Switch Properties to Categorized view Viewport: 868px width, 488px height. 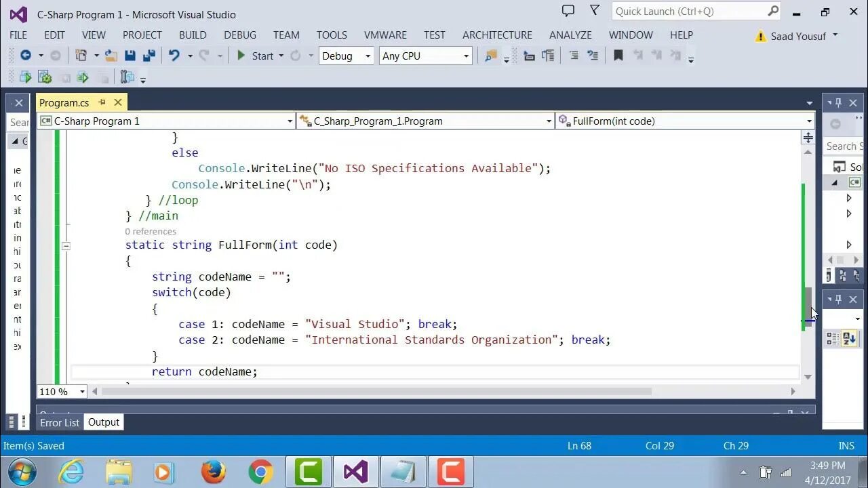(x=832, y=339)
